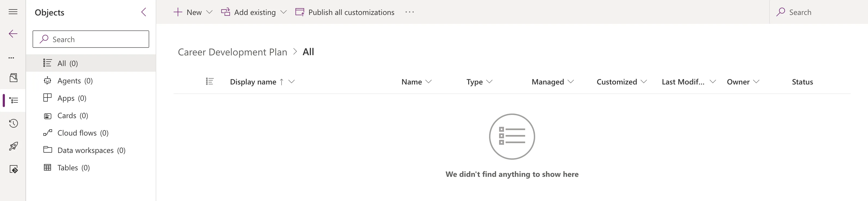Open the hamburger navigation menu
Viewport: 868px width, 201px height.
coord(13,12)
